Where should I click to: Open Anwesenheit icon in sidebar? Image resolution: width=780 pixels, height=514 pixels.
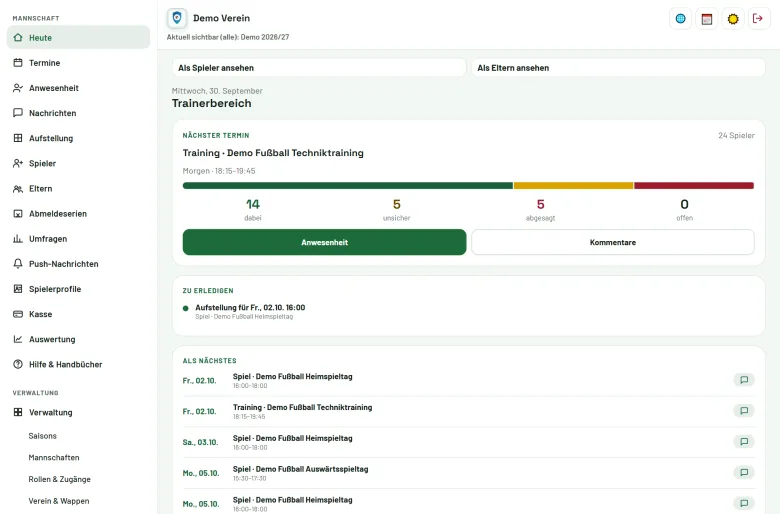(x=18, y=88)
